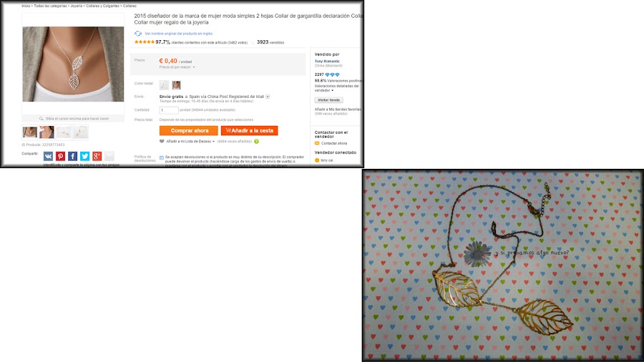Select the second metal color option
Viewport: 644px width, 362px height.
pos(176,85)
